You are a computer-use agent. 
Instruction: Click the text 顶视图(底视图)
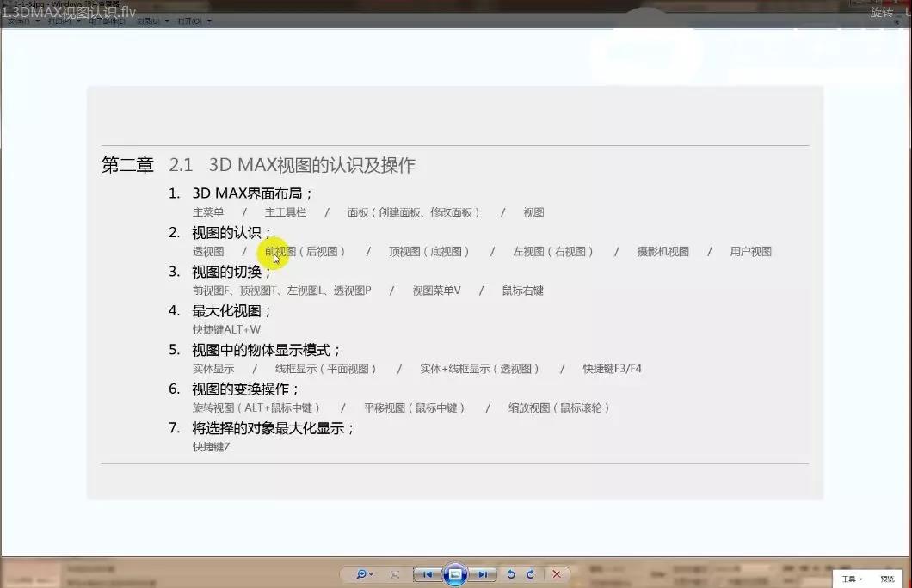click(x=429, y=252)
